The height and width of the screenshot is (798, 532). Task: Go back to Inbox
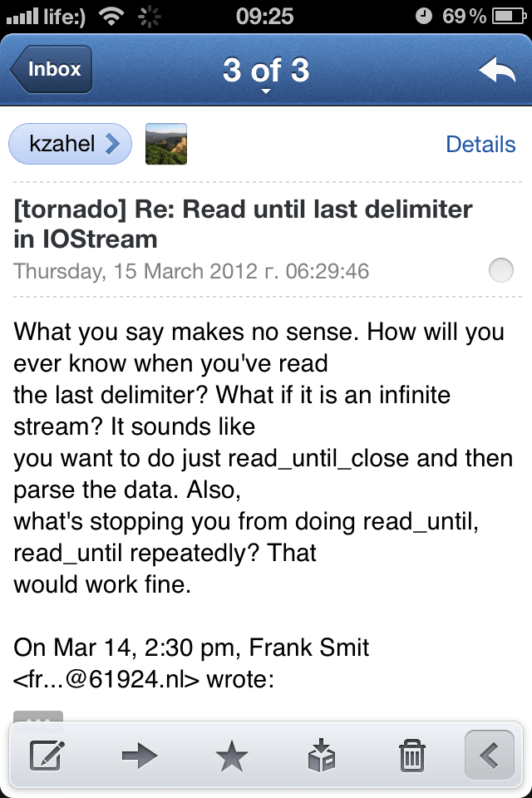(51, 69)
